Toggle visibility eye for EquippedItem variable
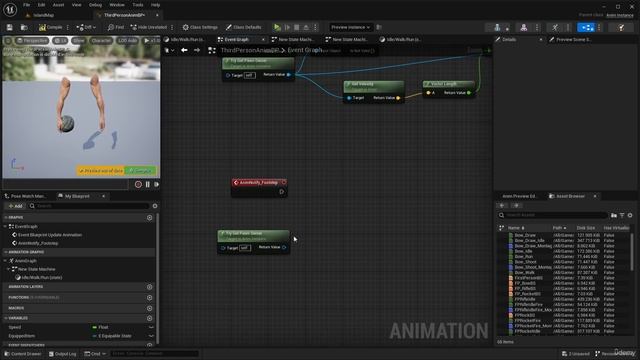640x360 pixels. 151,336
